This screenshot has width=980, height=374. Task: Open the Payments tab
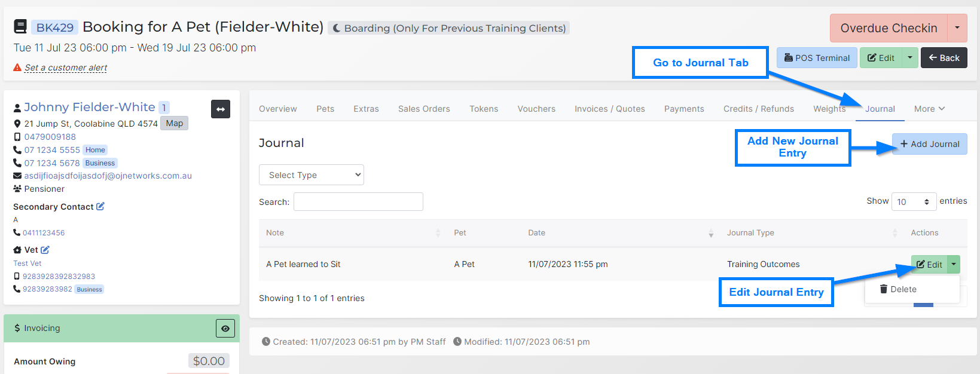click(x=683, y=109)
